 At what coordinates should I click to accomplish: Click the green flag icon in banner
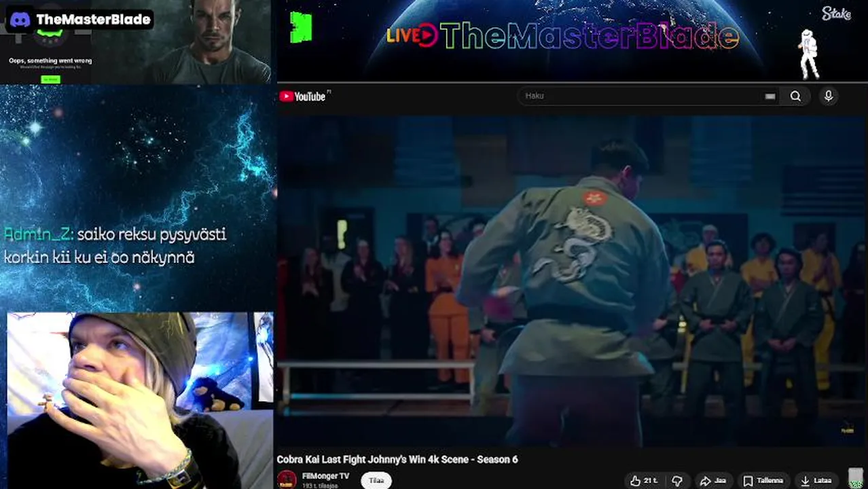(x=300, y=28)
